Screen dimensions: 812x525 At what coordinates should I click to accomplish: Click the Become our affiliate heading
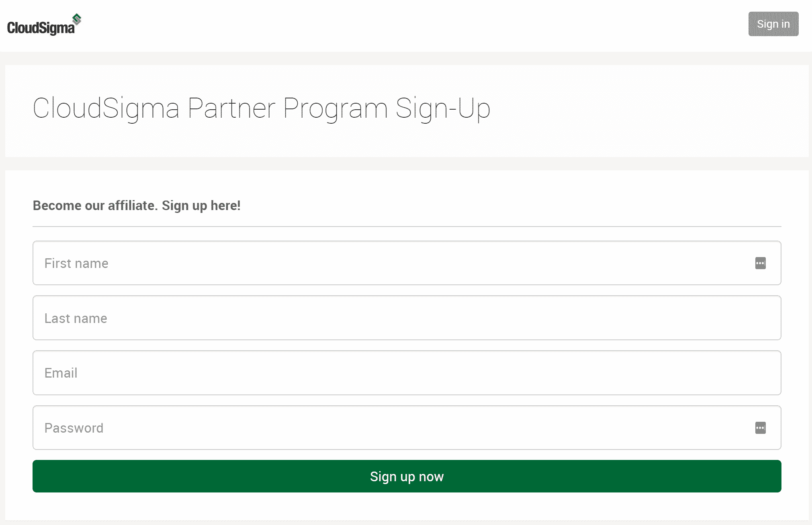137,205
